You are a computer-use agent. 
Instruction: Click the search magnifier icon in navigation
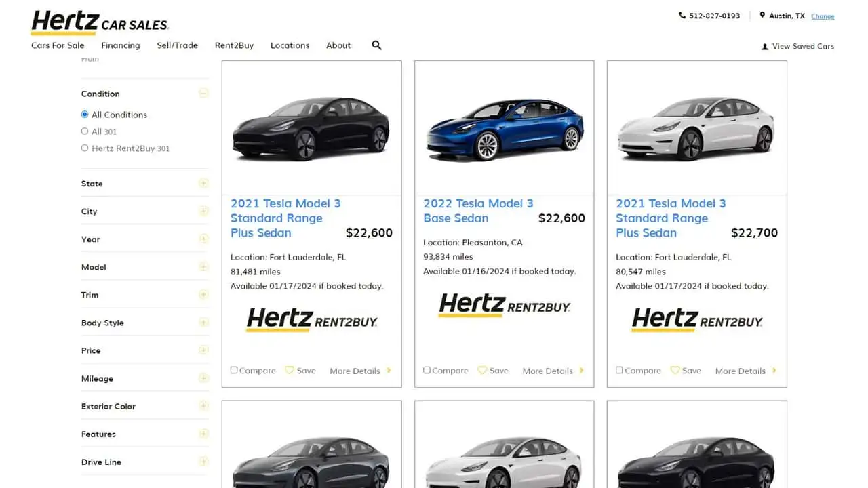pos(376,45)
